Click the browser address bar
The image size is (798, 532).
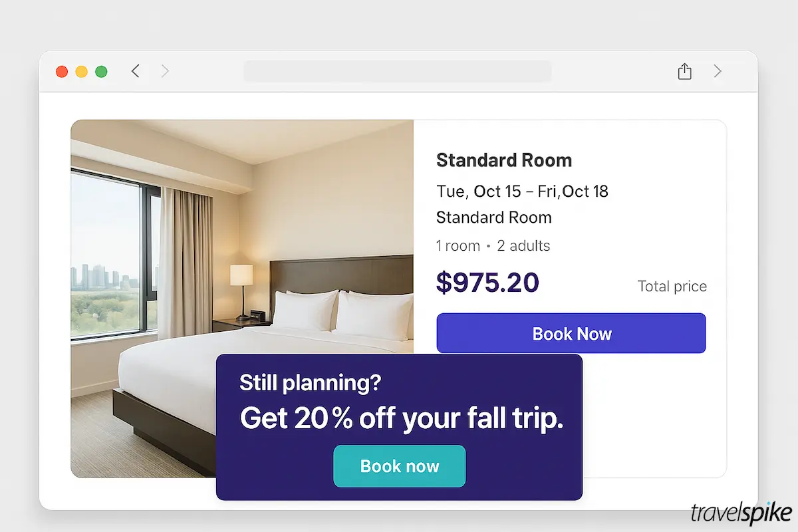point(398,71)
